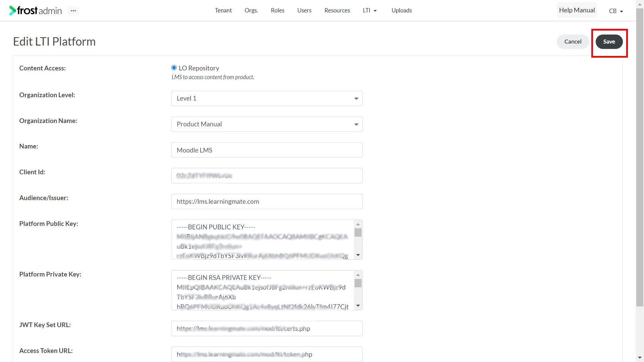Navigate to Users
The width and height of the screenshot is (644, 362).
coord(304,10)
